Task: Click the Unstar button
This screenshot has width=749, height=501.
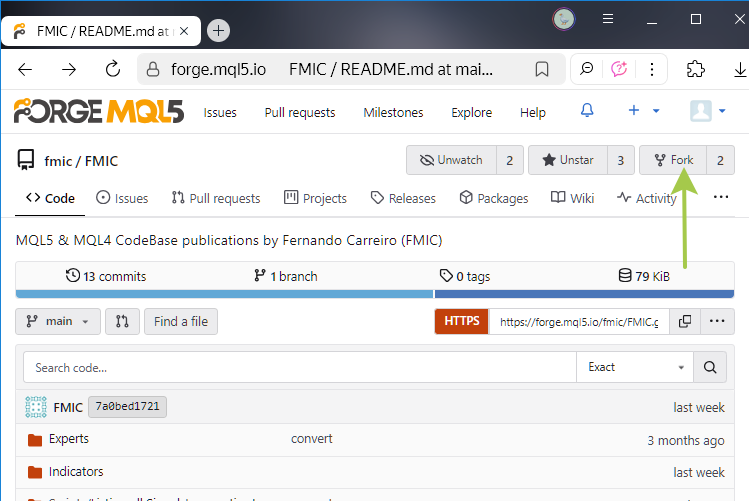Action: pos(568,160)
